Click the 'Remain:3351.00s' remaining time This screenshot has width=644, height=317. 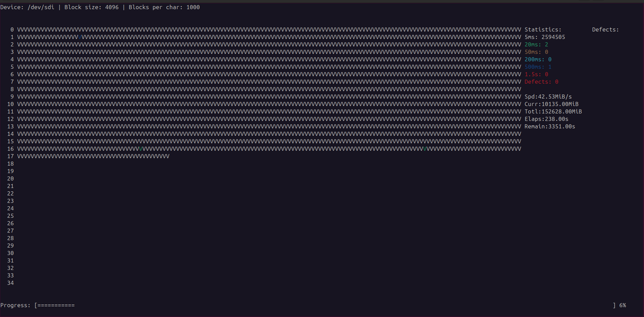[550, 127]
